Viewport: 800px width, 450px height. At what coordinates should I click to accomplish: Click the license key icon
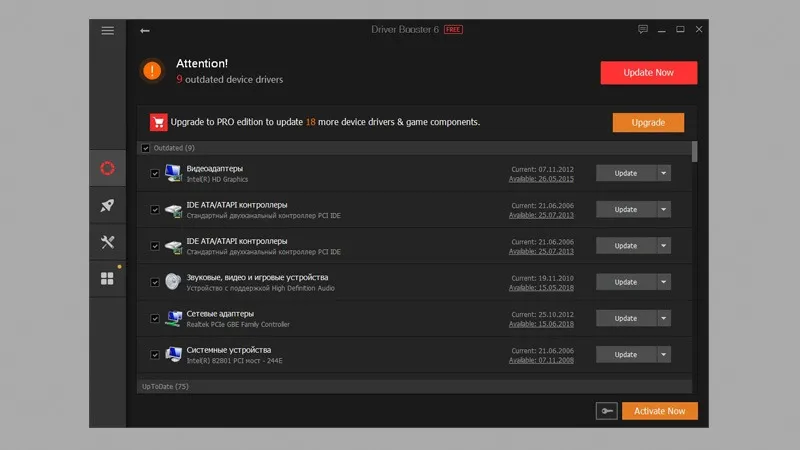pos(606,411)
